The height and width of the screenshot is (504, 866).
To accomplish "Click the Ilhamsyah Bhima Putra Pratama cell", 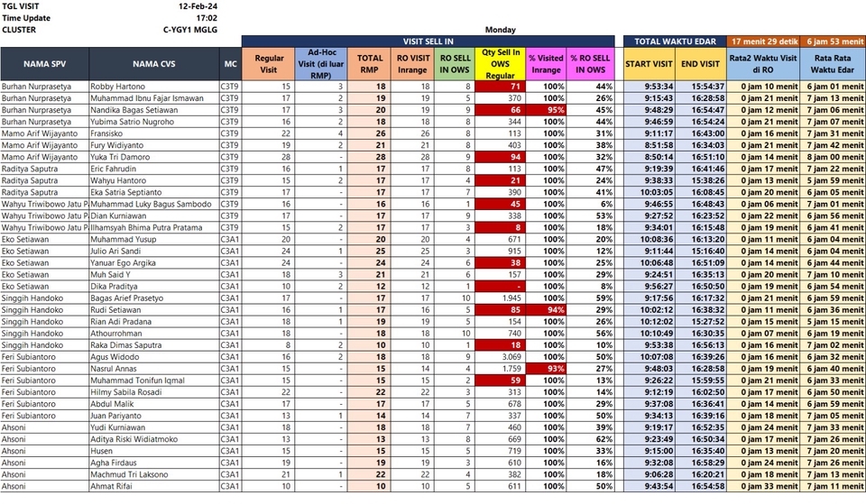I will pyautogui.click(x=154, y=227).
